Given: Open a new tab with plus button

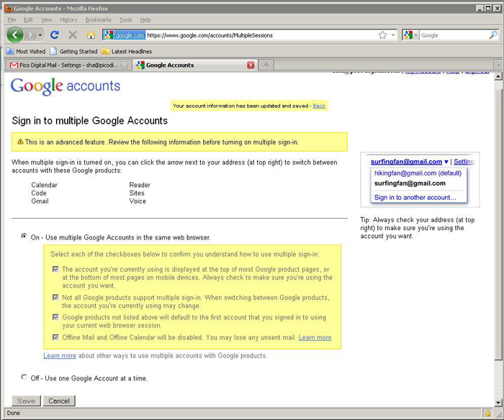Looking at the screenshot, I should coord(266,65).
